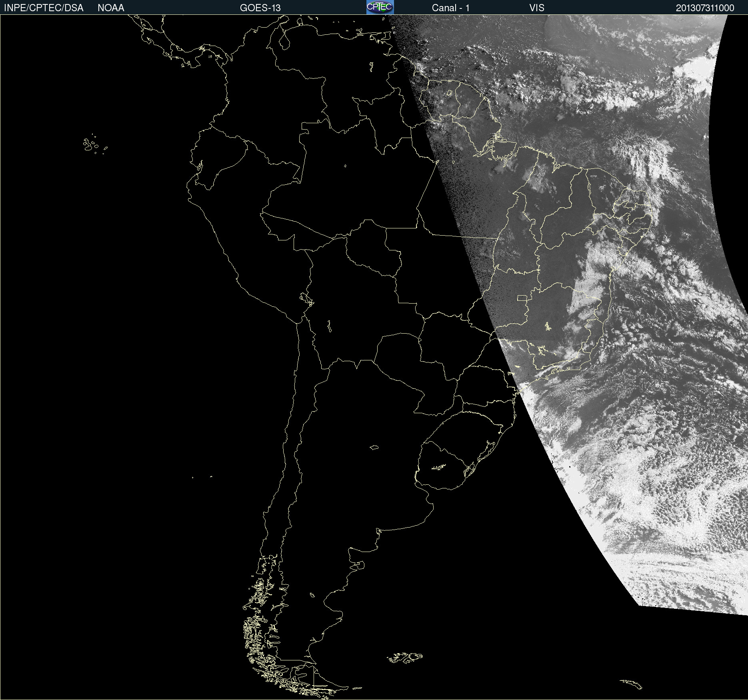The width and height of the screenshot is (748, 700).
Task: Click the INPE/CPTEC/DSA header text
Action: pos(44,8)
